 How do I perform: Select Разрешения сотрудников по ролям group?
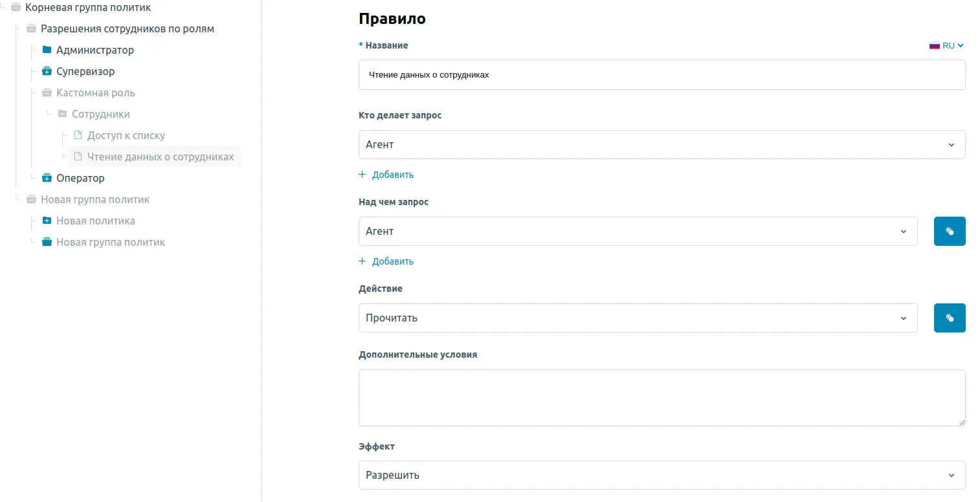tap(127, 28)
